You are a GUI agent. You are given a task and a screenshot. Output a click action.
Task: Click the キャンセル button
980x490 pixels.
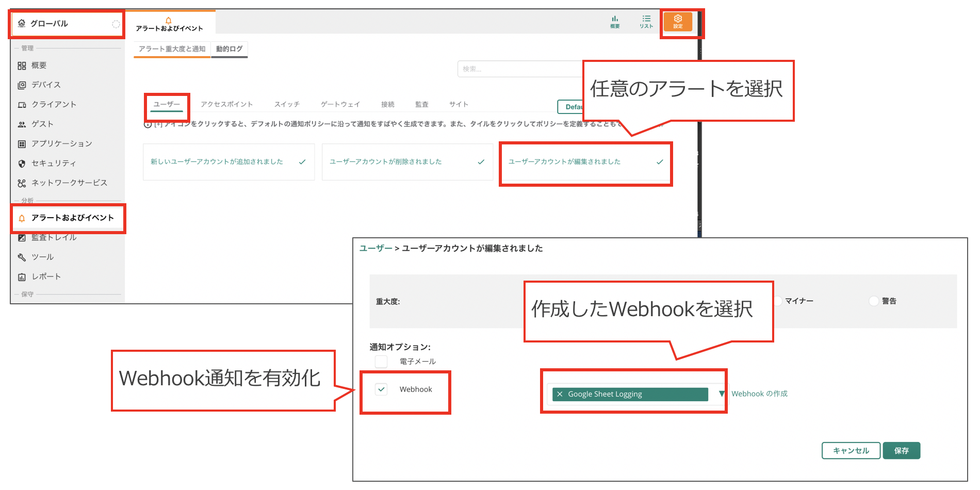[851, 451]
